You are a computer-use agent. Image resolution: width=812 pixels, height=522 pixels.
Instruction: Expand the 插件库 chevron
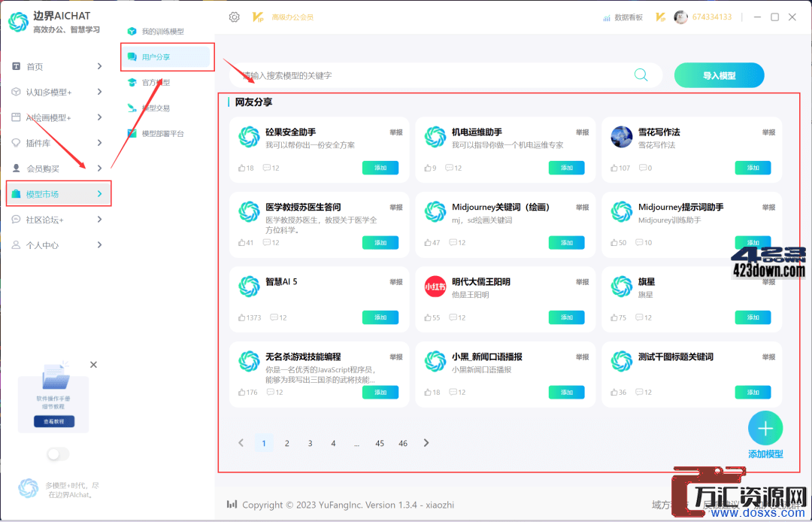99,143
